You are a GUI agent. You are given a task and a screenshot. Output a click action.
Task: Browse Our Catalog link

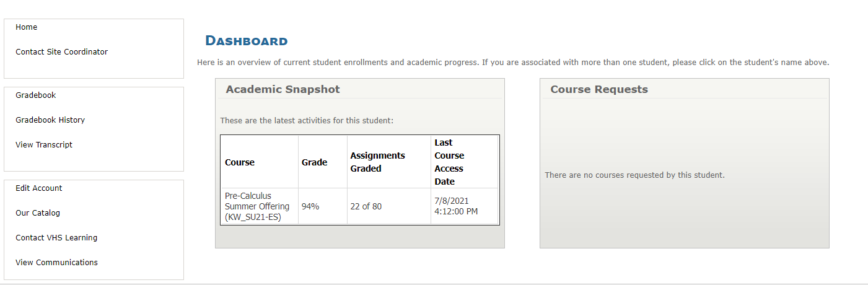click(x=38, y=213)
